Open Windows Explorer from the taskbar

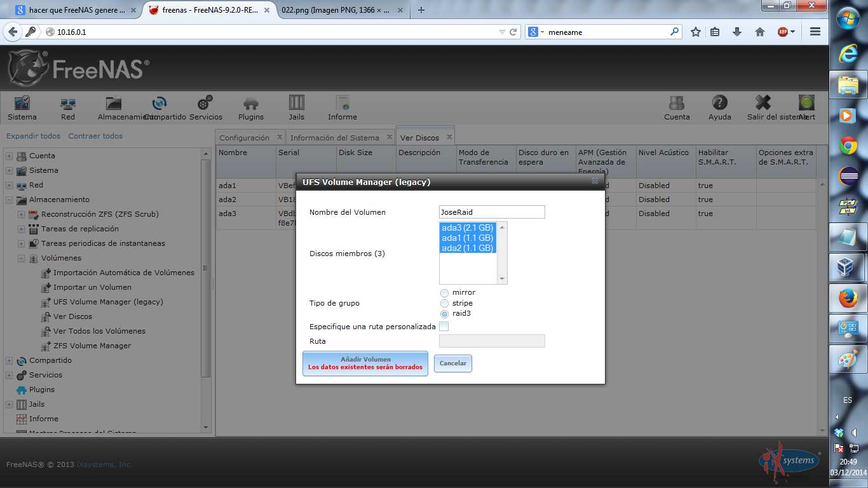pyautogui.click(x=848, y=85)
